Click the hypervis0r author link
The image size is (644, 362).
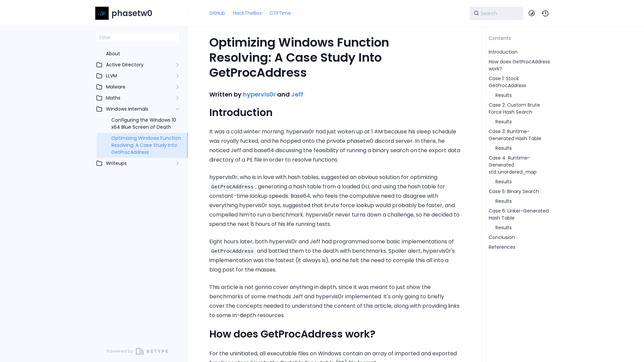pos(259,95)
